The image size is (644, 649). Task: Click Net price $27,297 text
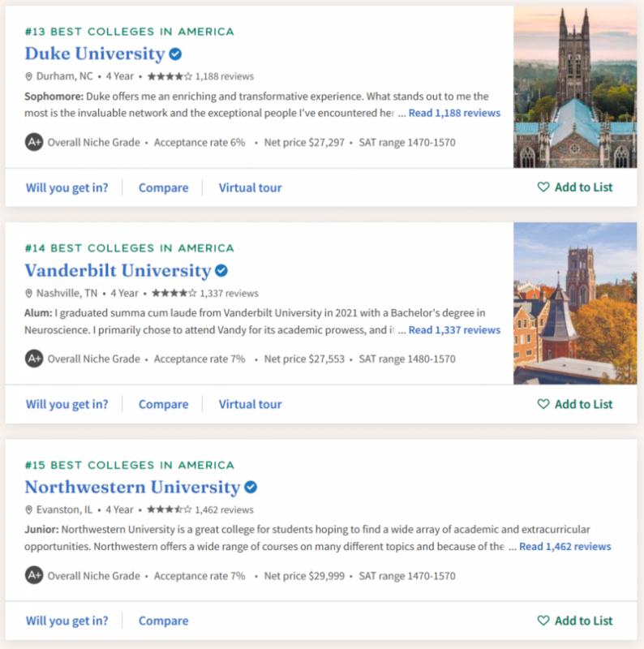304,143
